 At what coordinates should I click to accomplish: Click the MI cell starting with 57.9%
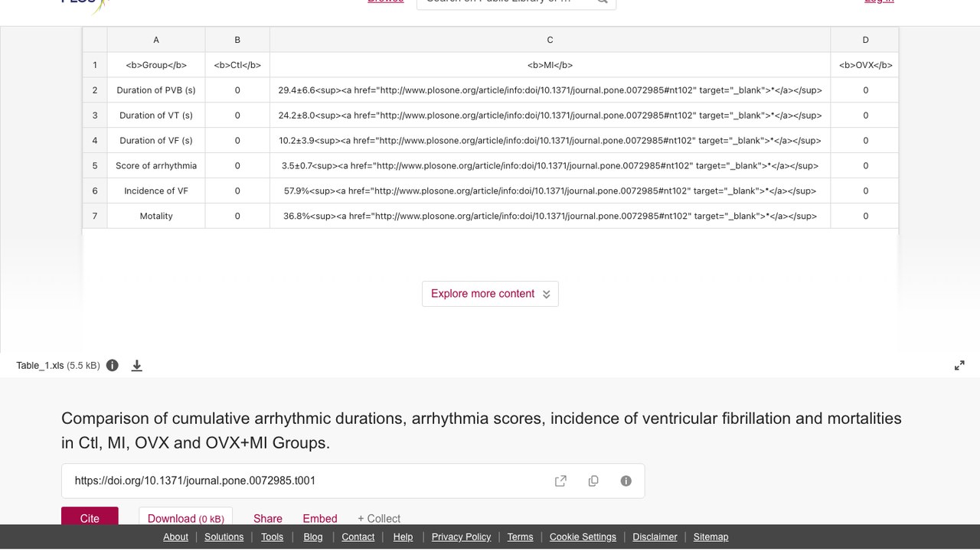point(550,191)
